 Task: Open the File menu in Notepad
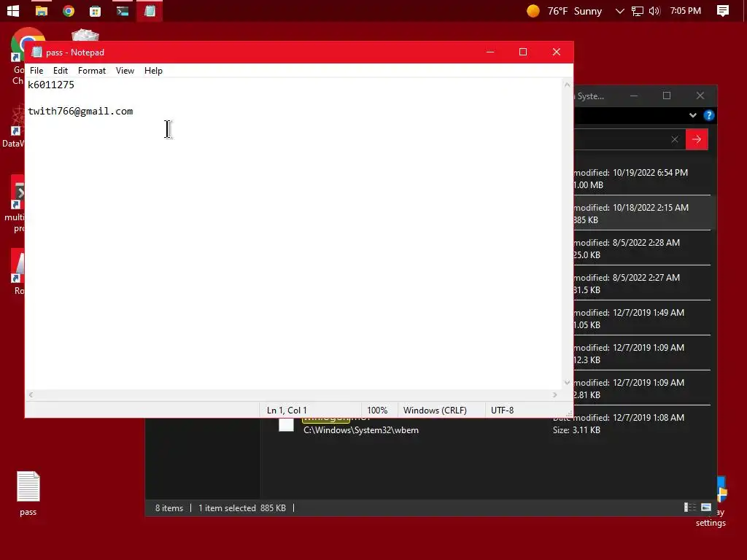pyautogui.click(x=36, y=71)
